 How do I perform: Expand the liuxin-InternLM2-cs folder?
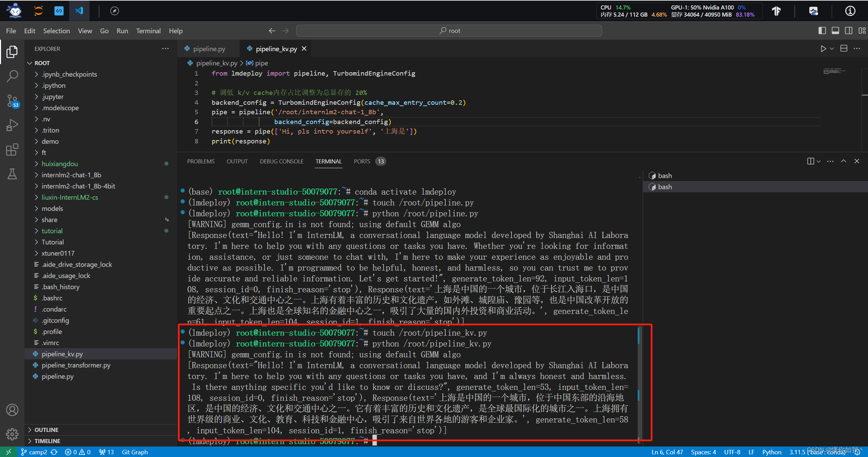pos(70,197)
